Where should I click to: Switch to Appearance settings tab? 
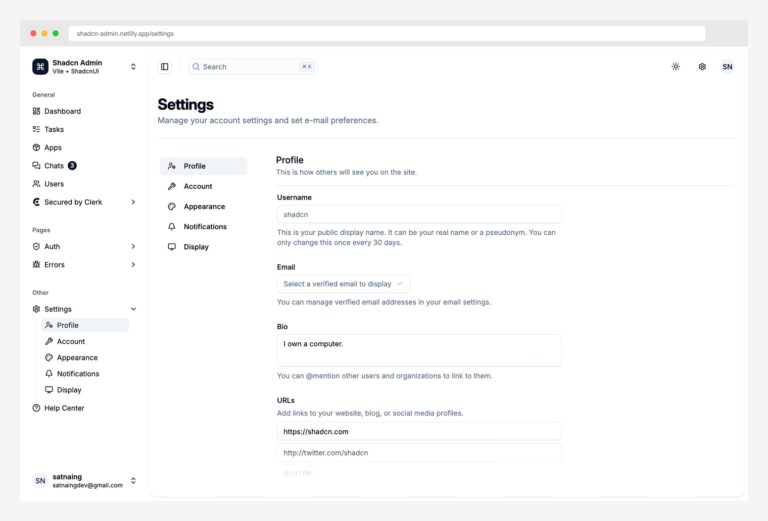(x=204, y=207)
